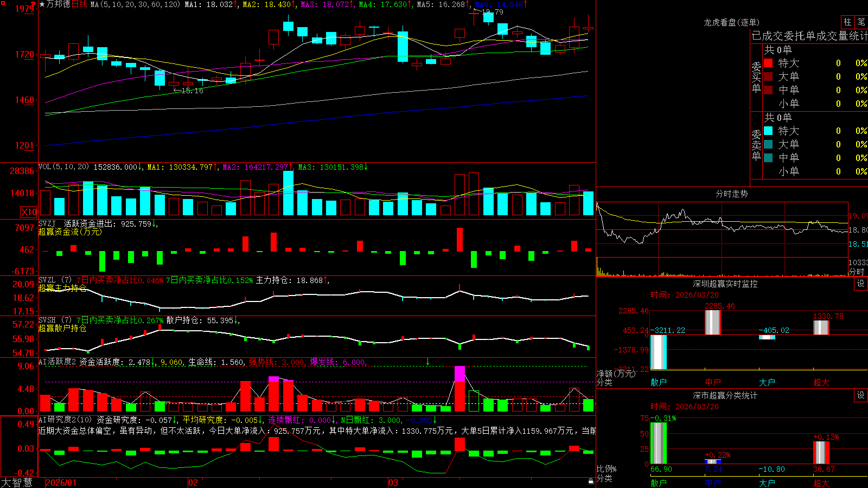Open 设 settings for 深圳超赢实时监控

point(861,284)
